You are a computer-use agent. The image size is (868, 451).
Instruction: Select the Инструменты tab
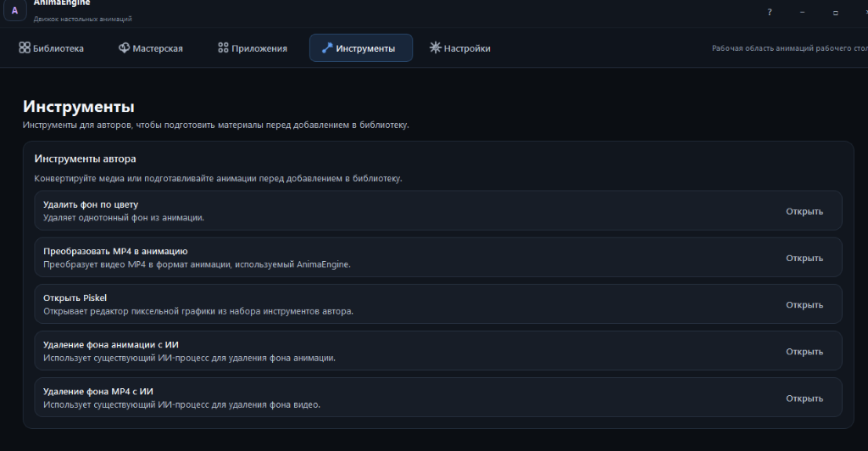(361, 48)
